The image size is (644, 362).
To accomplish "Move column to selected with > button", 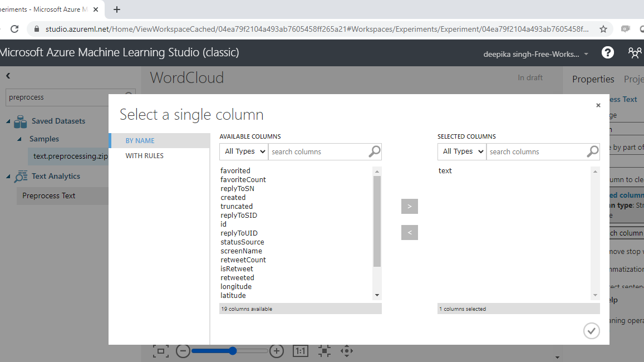I will tap(410, 206).
